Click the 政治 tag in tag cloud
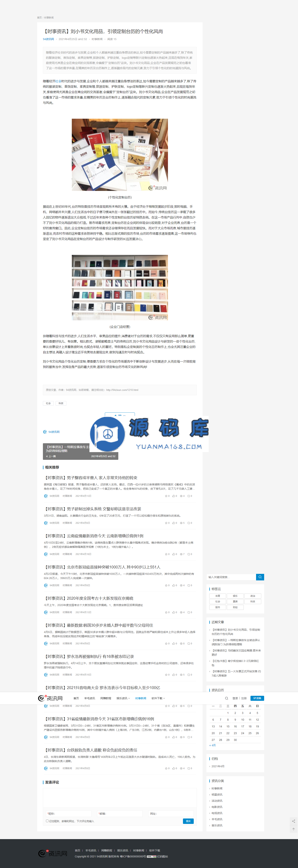 [x=253, y=596]
